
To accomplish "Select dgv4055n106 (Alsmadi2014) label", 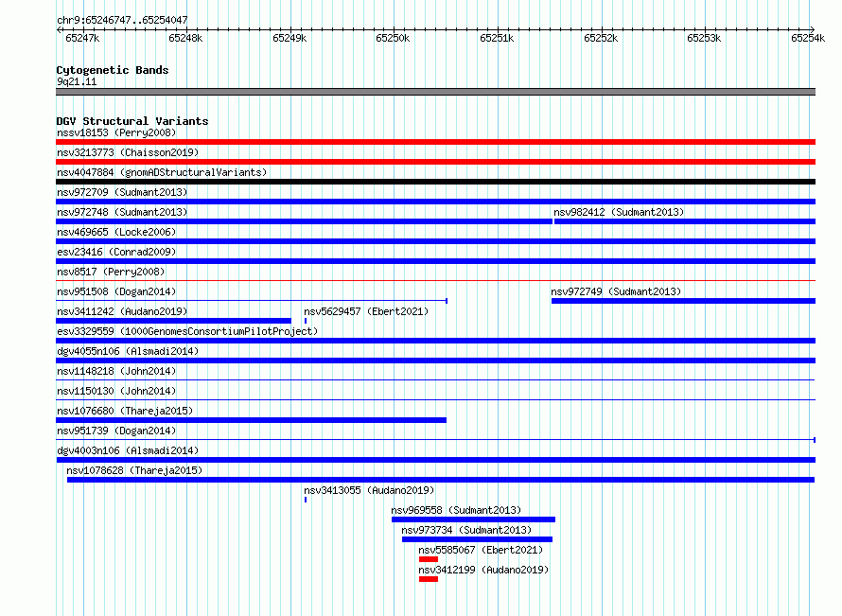I will 128,351.
